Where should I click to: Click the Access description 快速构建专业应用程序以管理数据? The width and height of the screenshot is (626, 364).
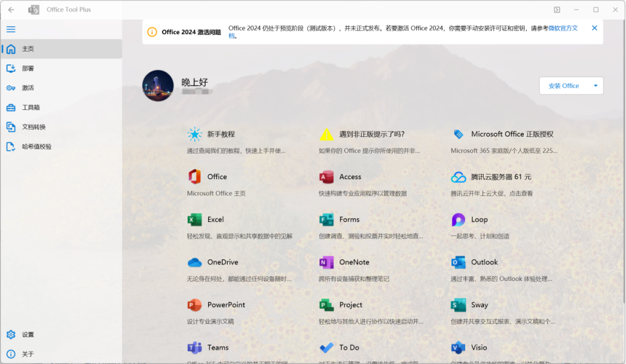click(363, 194)
